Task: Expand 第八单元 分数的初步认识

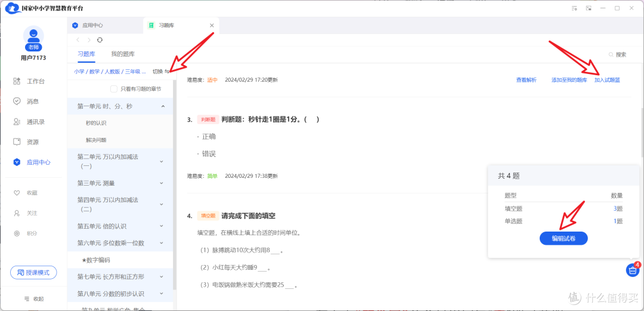Action: (162, 294)
